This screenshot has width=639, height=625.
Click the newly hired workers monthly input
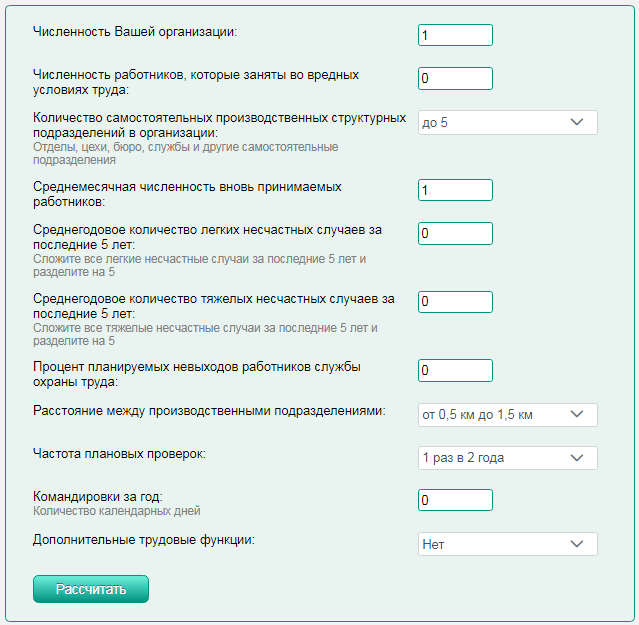(455, 190)
